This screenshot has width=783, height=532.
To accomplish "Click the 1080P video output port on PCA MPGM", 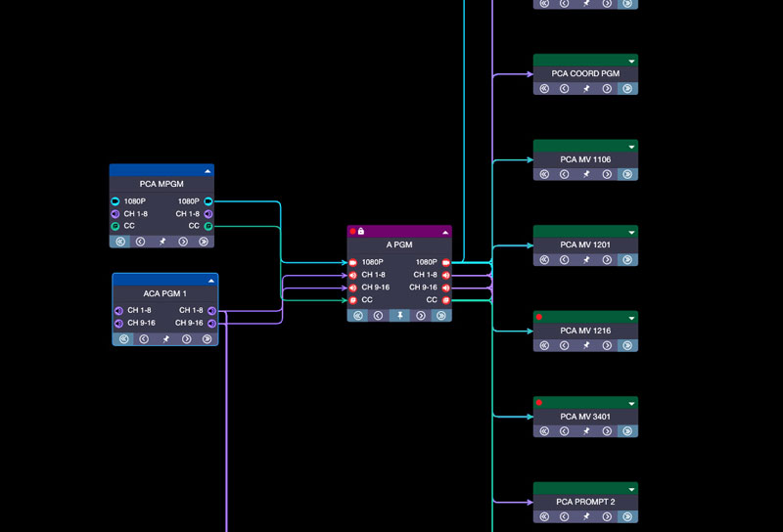I will tap(208, 201).
